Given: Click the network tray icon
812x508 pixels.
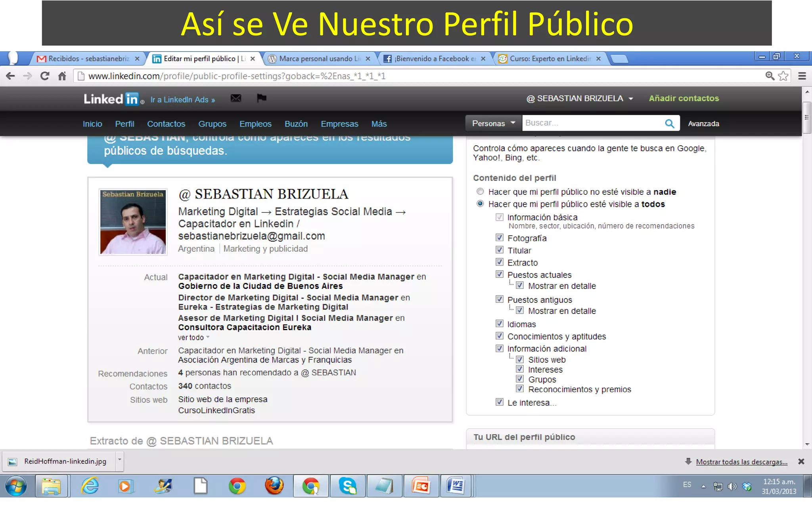Looking at the screenshot, I should [718, 486].
